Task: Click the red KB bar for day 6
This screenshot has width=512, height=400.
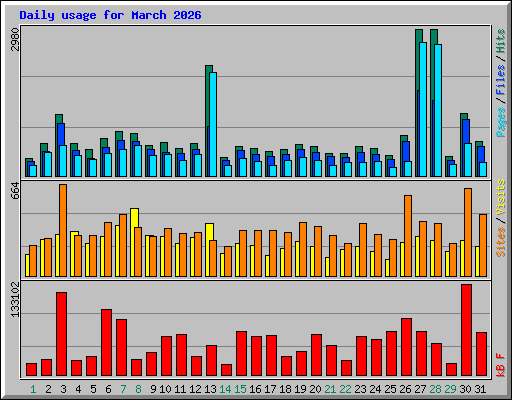Action: [106, 343]
